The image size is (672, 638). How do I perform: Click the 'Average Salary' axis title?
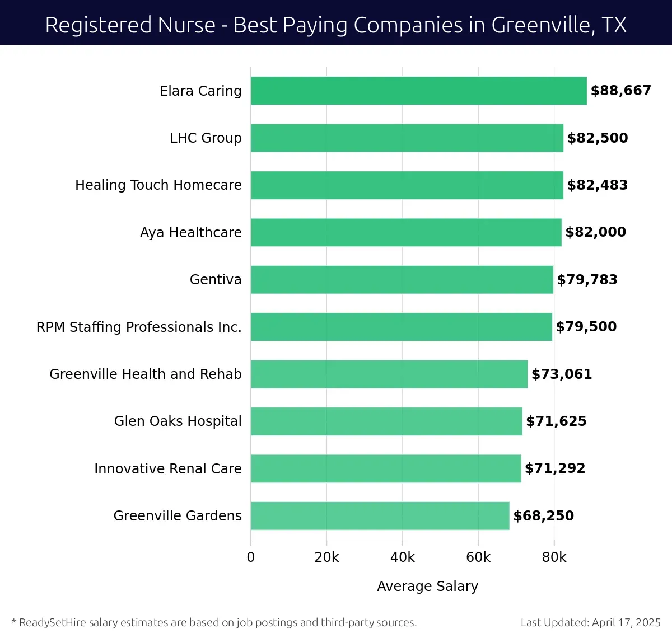click(428, 586)
